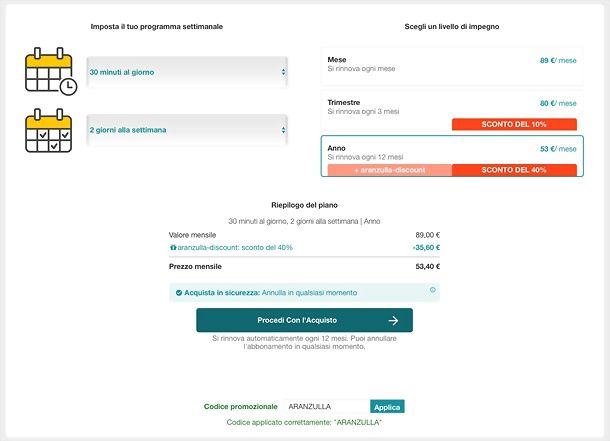Focus the Codice promozionale input field
This screenshot has width=610, height=441.
coord(327,406)
